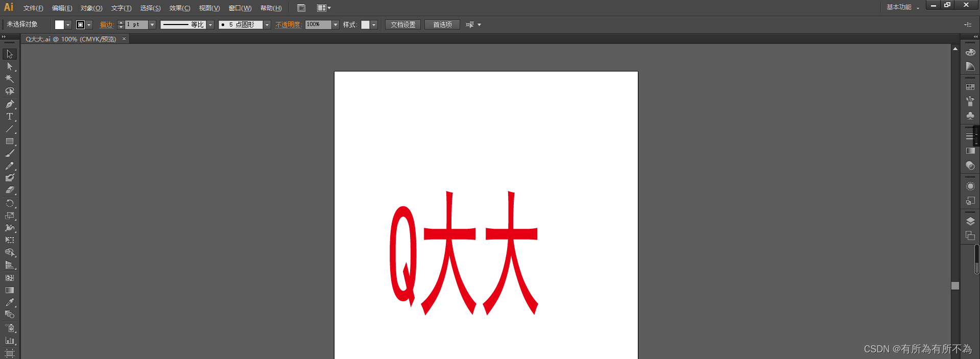Open the 文件(F) menu

[x=33, y=8]
